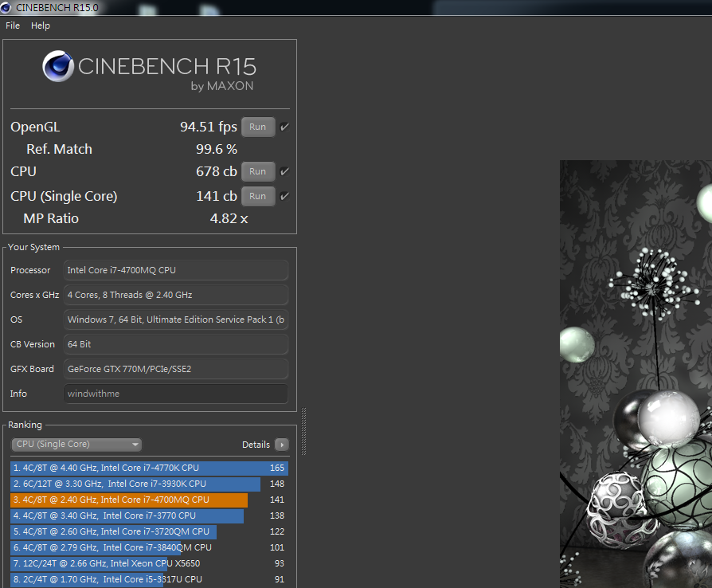Select highlighted ranking row i7-4700MQ
The height and width of the screenshot is (588, 712).
[x=149, y=500]
